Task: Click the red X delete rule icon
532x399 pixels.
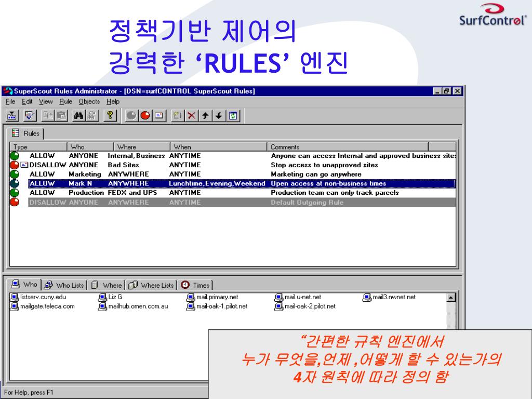Action: tap(191, 116)
